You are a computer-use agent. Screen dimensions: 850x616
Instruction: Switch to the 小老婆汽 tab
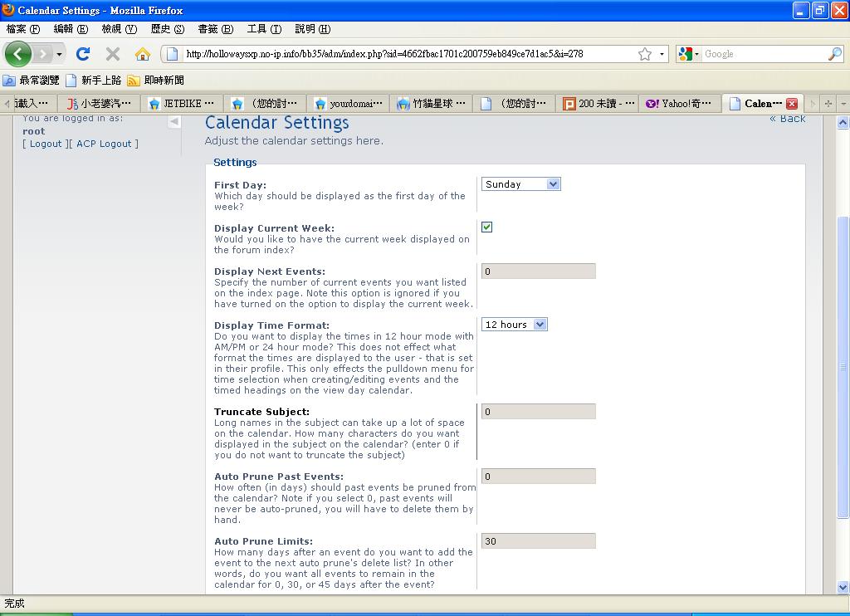click(100, 104)
